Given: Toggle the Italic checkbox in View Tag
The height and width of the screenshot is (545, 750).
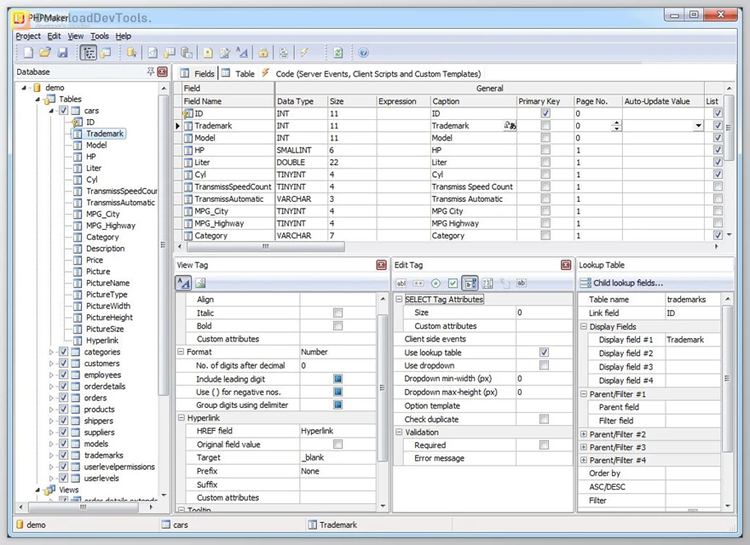Looking at the screenshot, I should pyautogui.click(x=338, y=313).
